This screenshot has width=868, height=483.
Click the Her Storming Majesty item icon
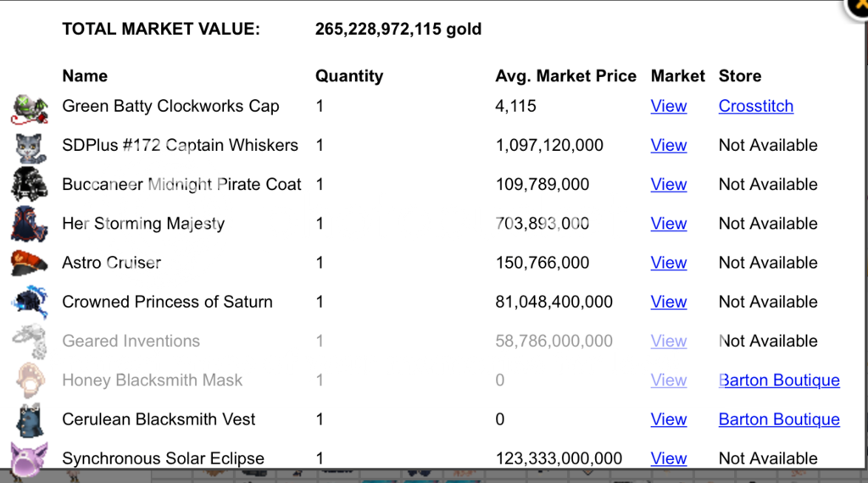[30, 224]
